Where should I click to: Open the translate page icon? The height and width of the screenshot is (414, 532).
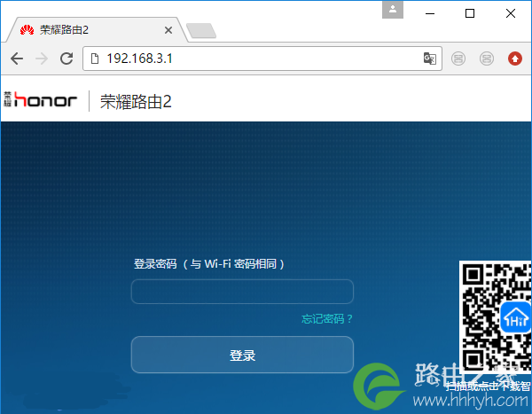429,59
